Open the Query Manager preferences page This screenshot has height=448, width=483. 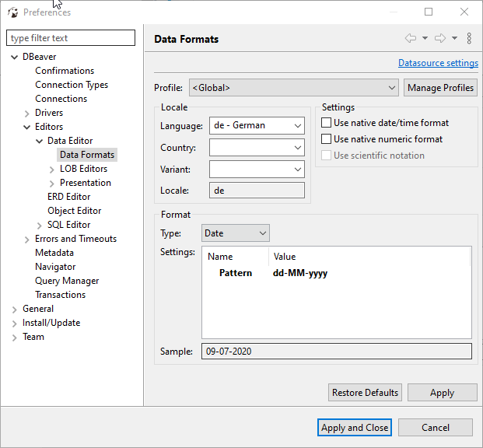pos(67,281)
